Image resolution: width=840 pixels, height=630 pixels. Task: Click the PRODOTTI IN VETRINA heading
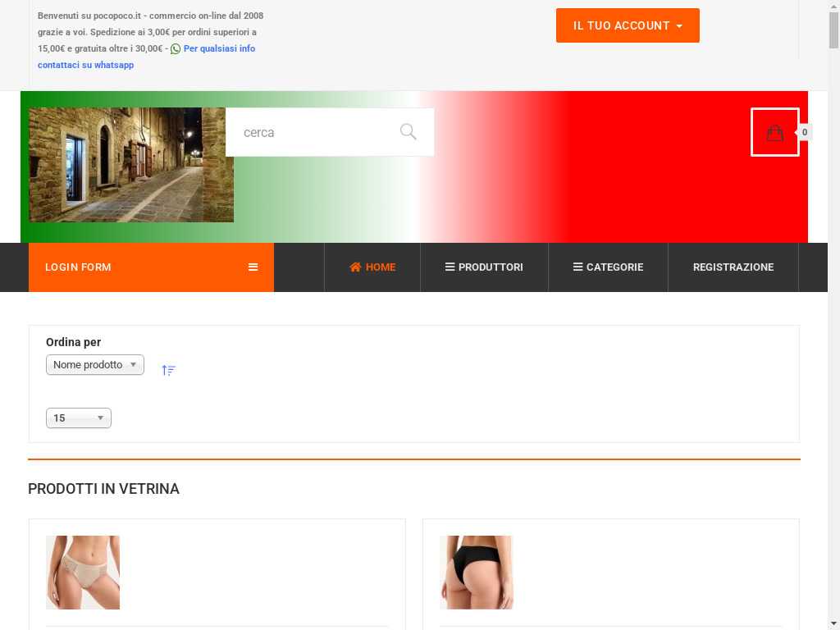(103, 489)
